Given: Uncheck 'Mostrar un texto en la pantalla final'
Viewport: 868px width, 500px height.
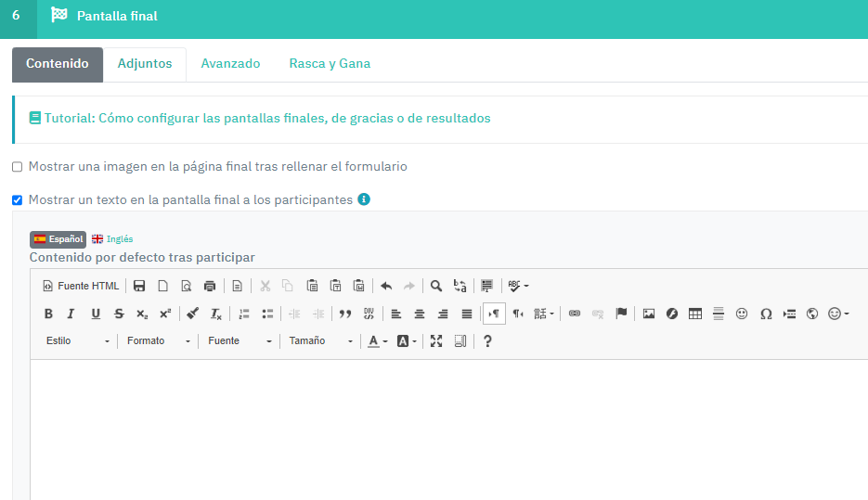Looking at the screenshot, I should click(x=17, y=199).
